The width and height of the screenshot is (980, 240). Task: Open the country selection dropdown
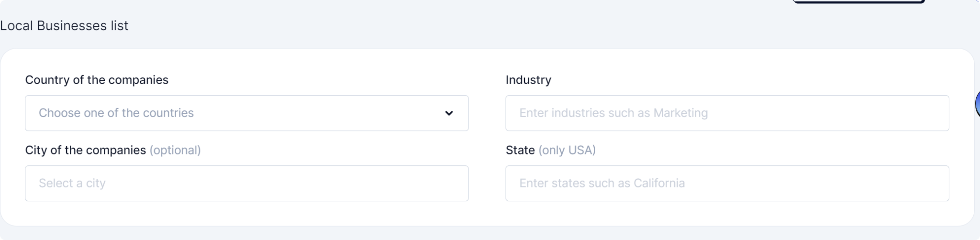pos(246,113)
